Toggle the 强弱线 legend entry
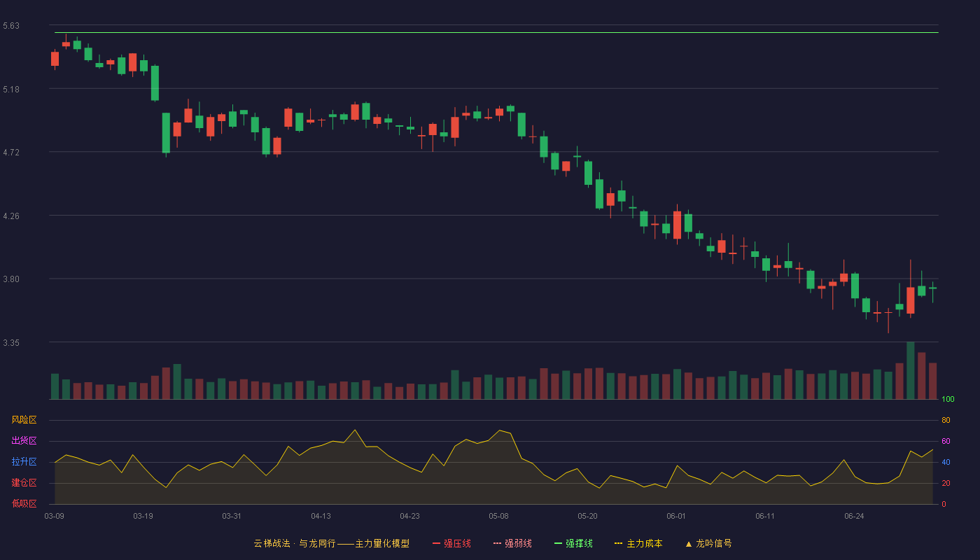Viewport: 980px width, 560px height. 512,543
